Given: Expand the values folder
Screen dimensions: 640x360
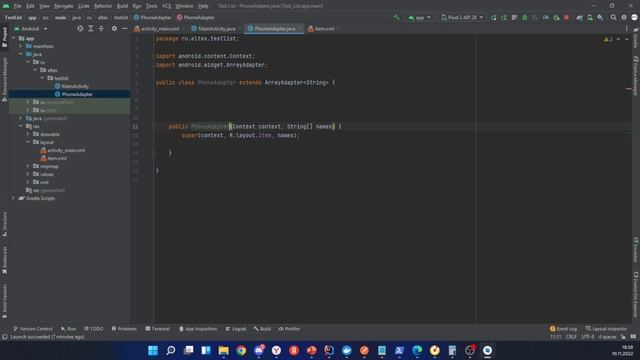Looking at the screenshot, I should click(28, 174).
